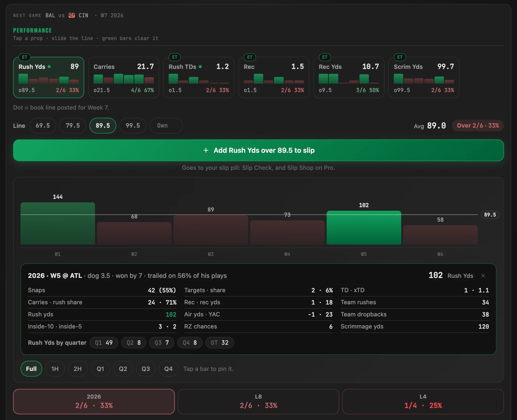Click the Own custom line field

[x=166, y=126]
